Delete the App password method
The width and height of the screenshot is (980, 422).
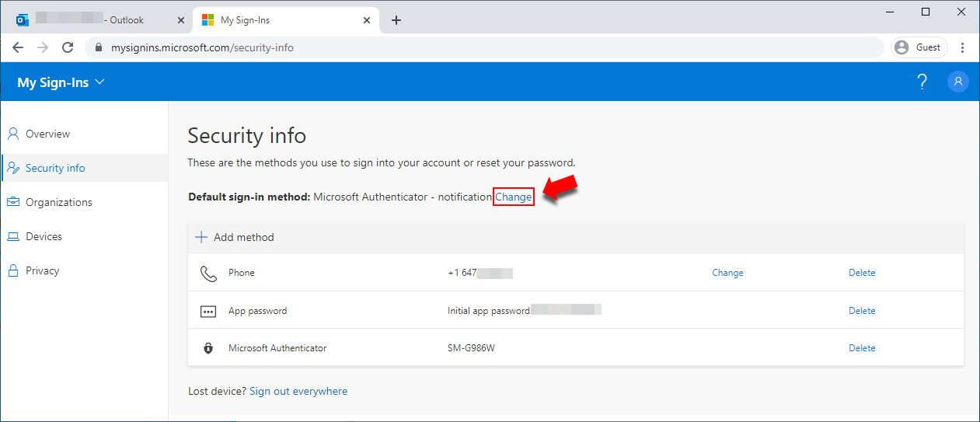point(862,311)
